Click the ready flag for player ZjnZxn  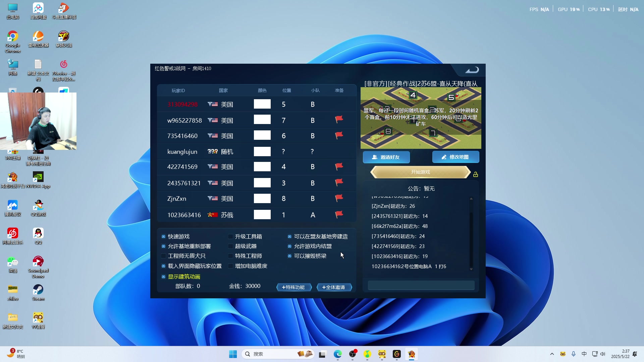tap(339, 198)
